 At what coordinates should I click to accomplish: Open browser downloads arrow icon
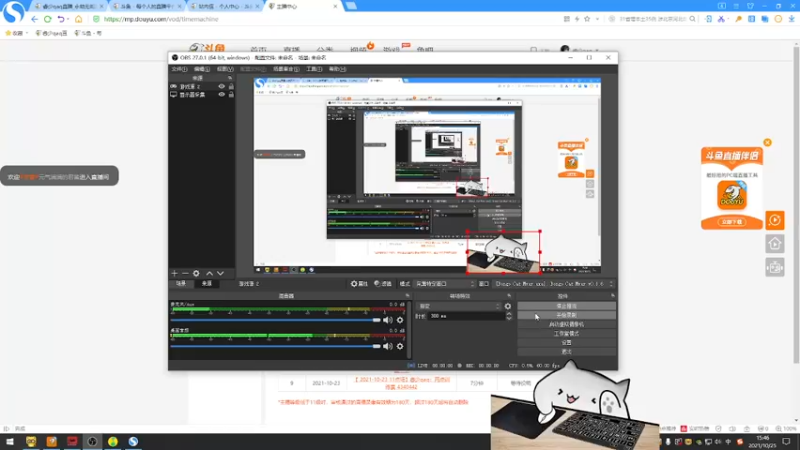point(791,19)
